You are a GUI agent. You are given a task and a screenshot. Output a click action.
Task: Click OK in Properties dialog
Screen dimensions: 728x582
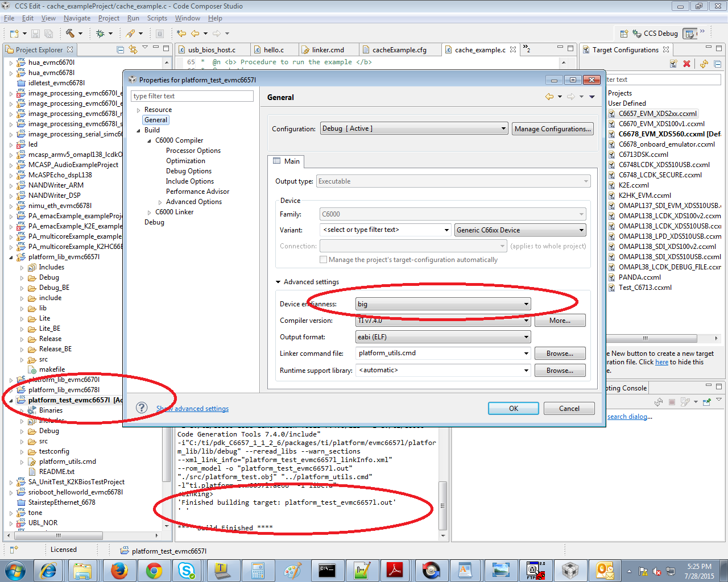point(513,408)
